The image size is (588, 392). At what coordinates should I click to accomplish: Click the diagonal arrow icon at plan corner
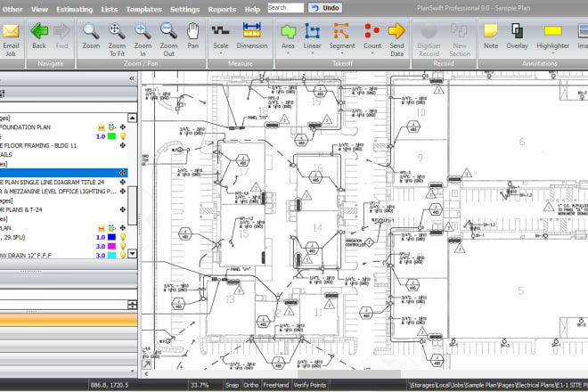point(146,364)
